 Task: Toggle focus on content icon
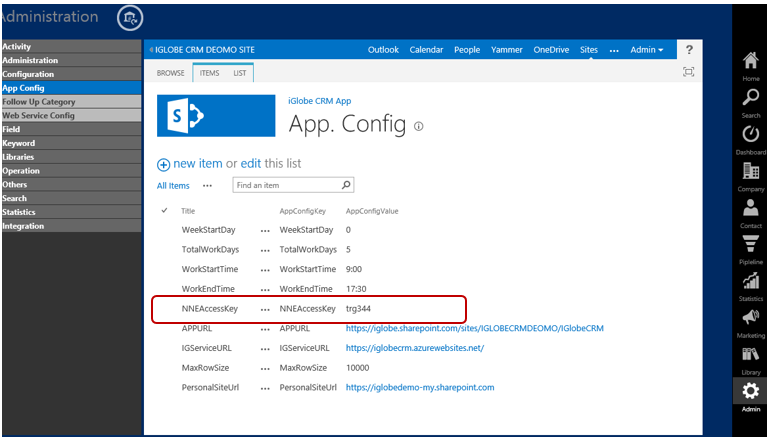click(x=688, y=72)
